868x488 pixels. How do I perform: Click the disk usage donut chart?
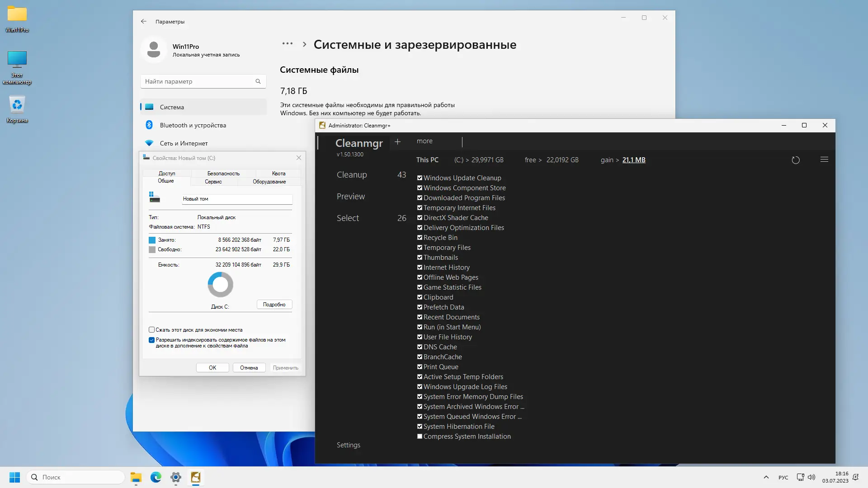click(x=220, y=284)
